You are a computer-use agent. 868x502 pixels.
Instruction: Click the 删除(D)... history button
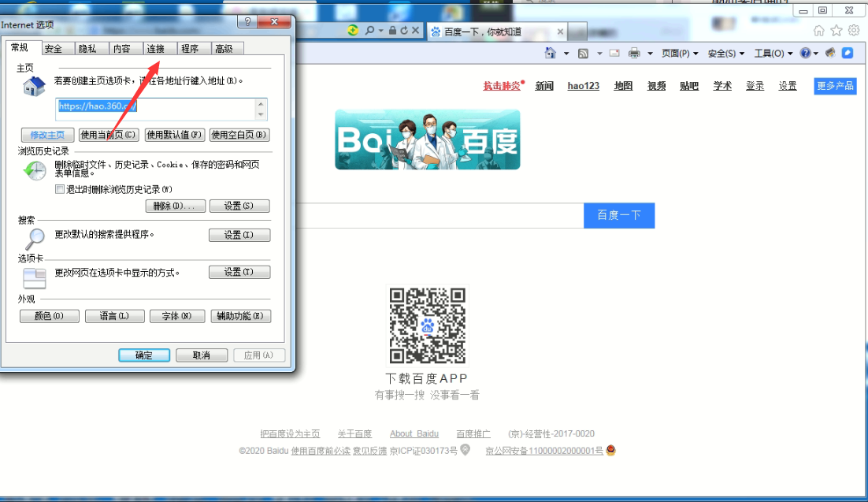pos(176,206)
